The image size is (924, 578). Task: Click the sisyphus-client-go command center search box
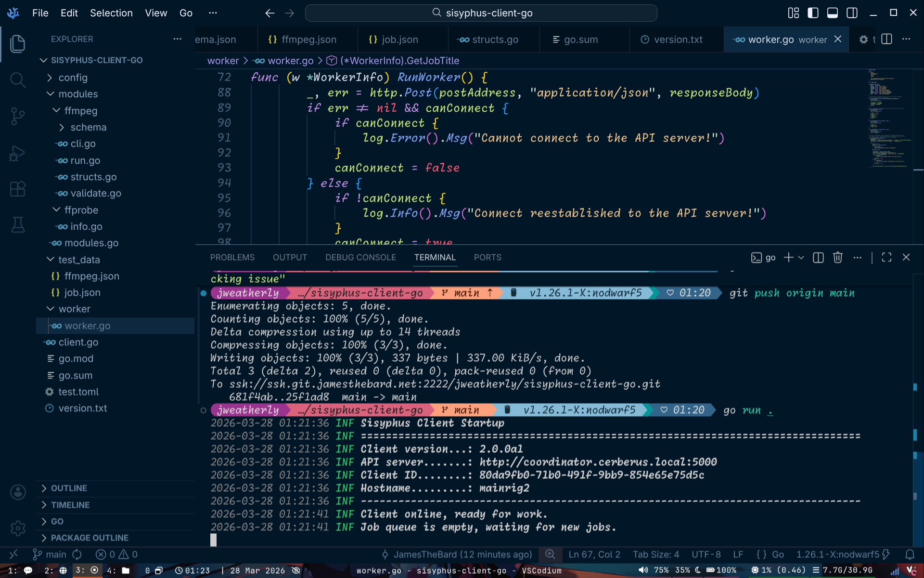pos(481,13)
